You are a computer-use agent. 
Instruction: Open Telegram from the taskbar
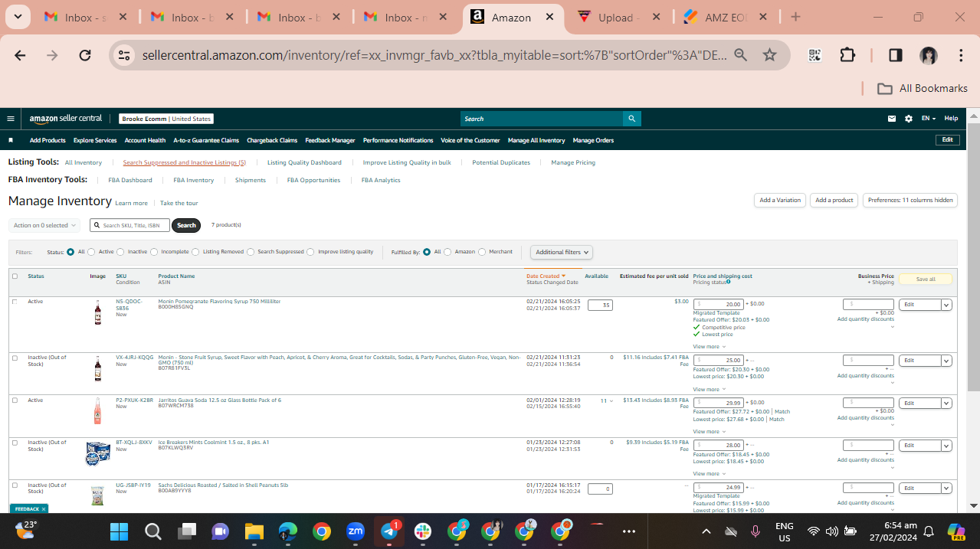pyautogui.click(x=389, y=531)
